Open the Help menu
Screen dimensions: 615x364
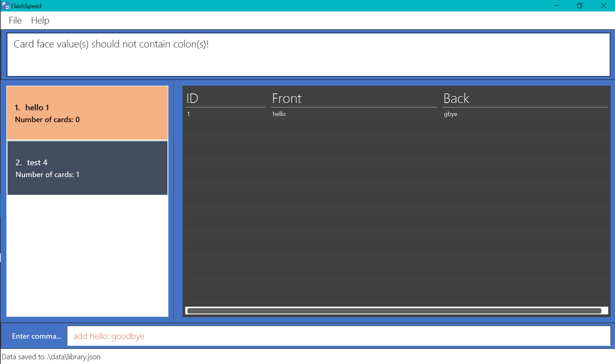pos(40,21)
